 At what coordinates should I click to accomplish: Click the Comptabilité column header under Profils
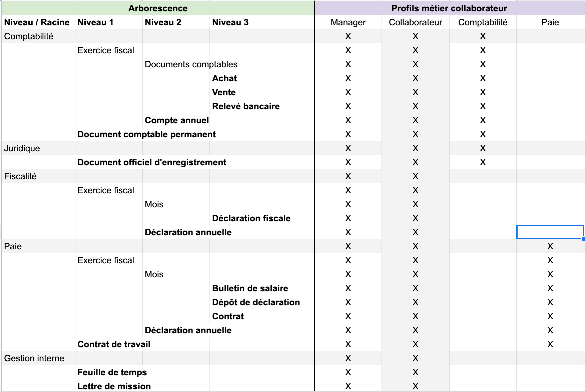[483, 22]
